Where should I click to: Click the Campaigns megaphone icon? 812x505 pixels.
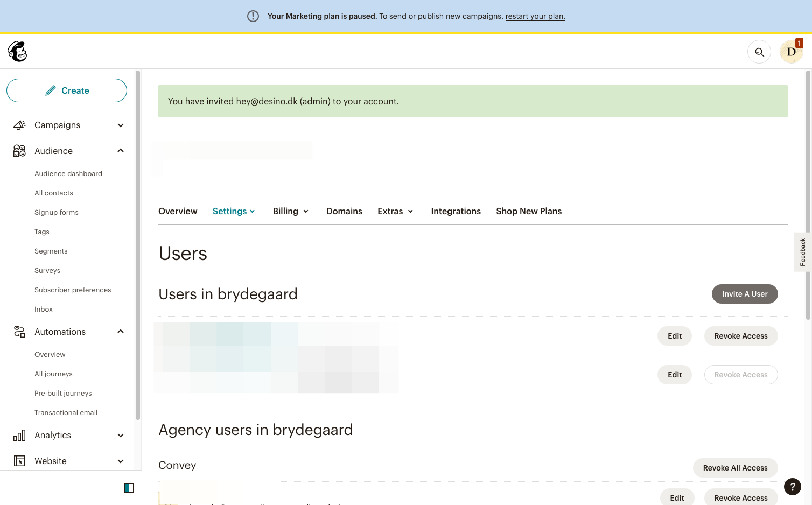tap(19, 125)
